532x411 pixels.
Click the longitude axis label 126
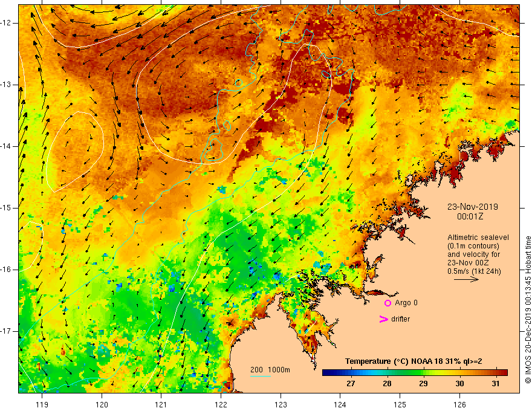point(459,404)
